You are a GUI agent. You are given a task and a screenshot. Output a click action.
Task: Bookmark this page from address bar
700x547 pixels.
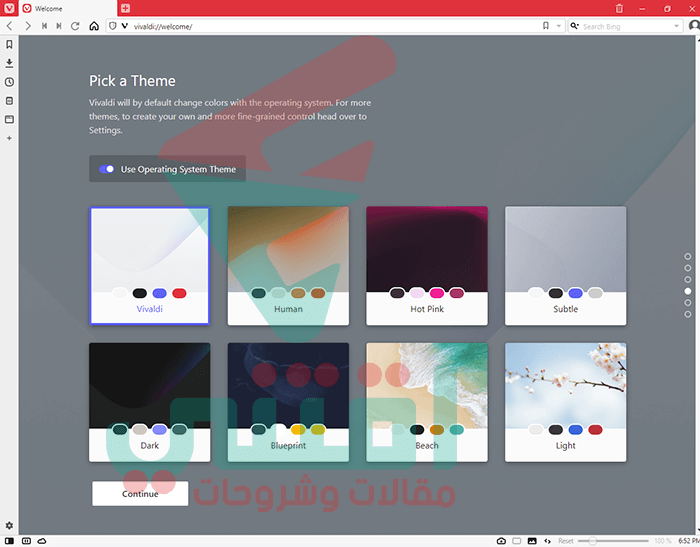pos(546,26)
